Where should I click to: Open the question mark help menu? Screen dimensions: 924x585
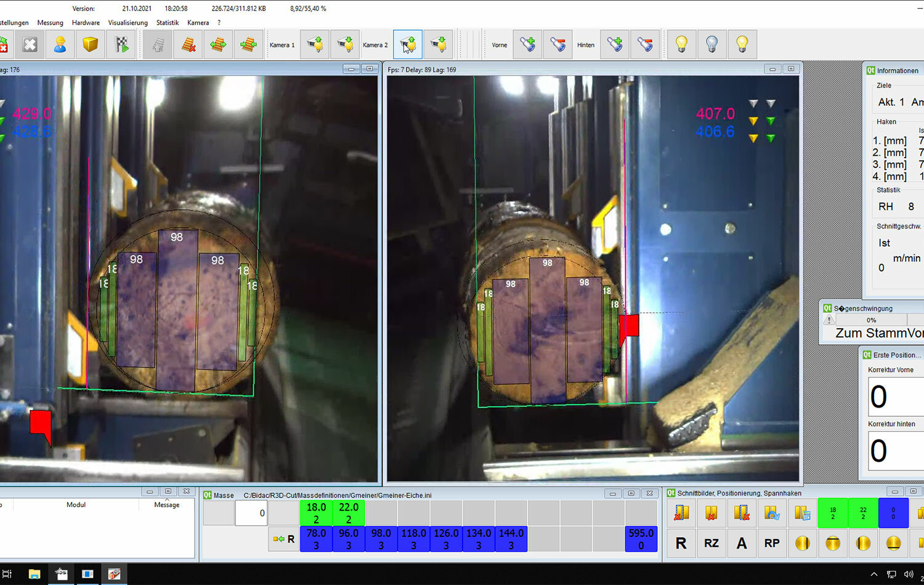[x=219, y=23]
